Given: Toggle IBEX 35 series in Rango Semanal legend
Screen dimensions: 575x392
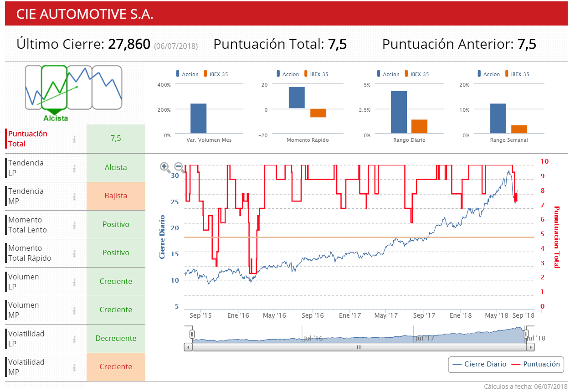Looking at the screenshot, I should coord(517,74).
